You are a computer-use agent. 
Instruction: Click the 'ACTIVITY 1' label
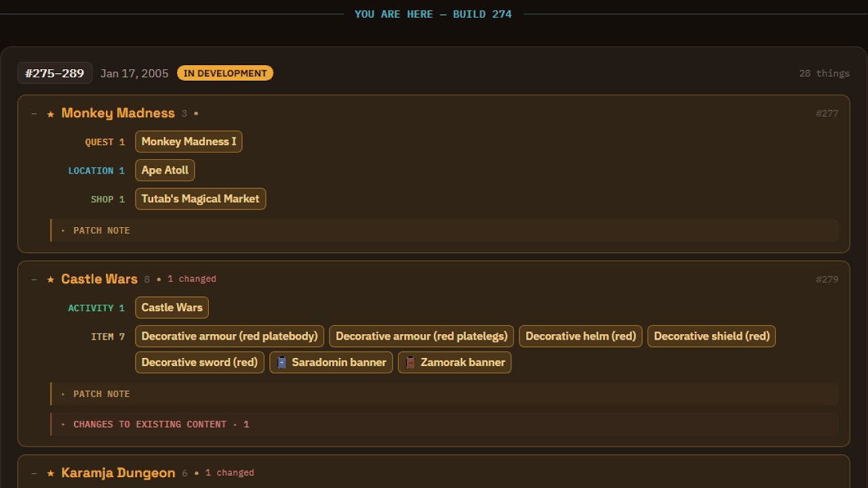click(x=96, y=308)
